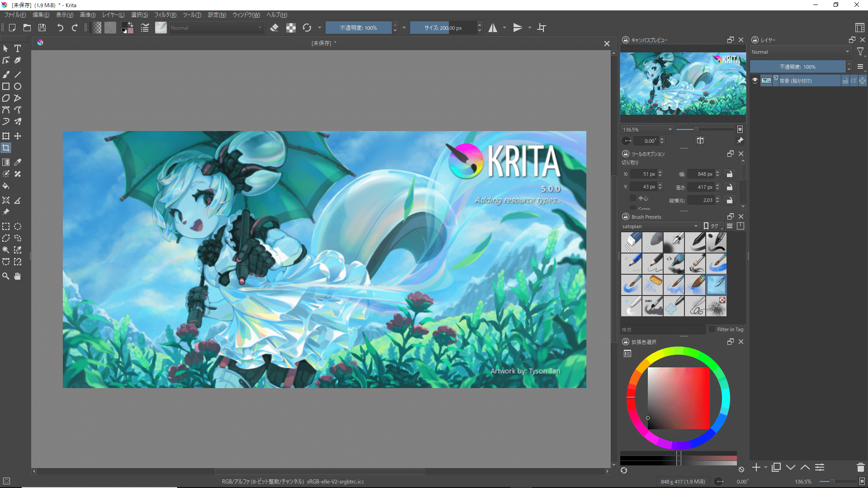Close the [未保存] document tab

click(x=607, y=43)
